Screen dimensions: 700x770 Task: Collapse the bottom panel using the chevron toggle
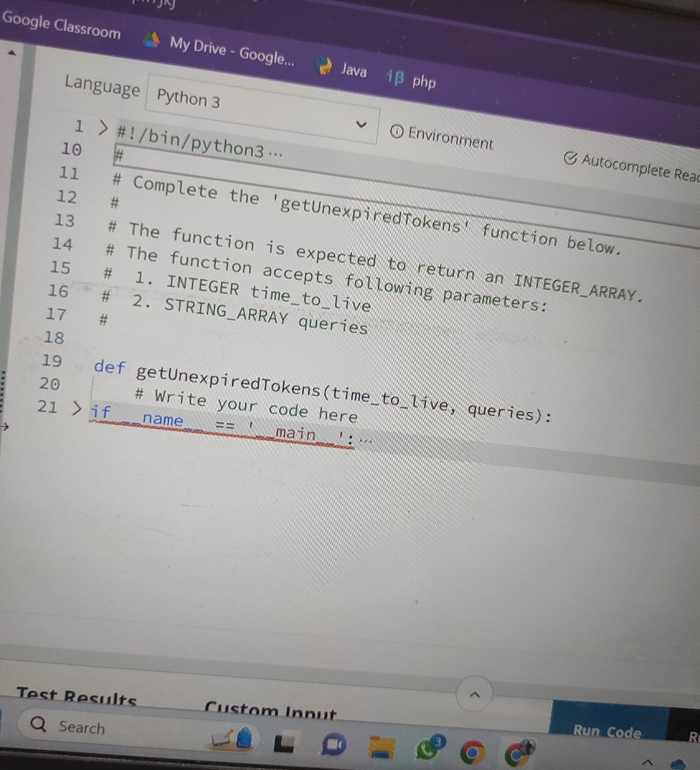474,694
